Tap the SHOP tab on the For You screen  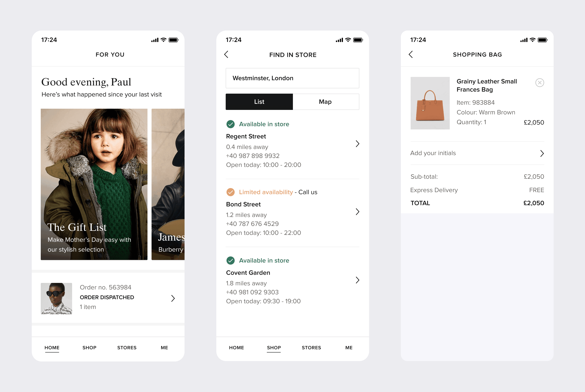pos(89,347)
